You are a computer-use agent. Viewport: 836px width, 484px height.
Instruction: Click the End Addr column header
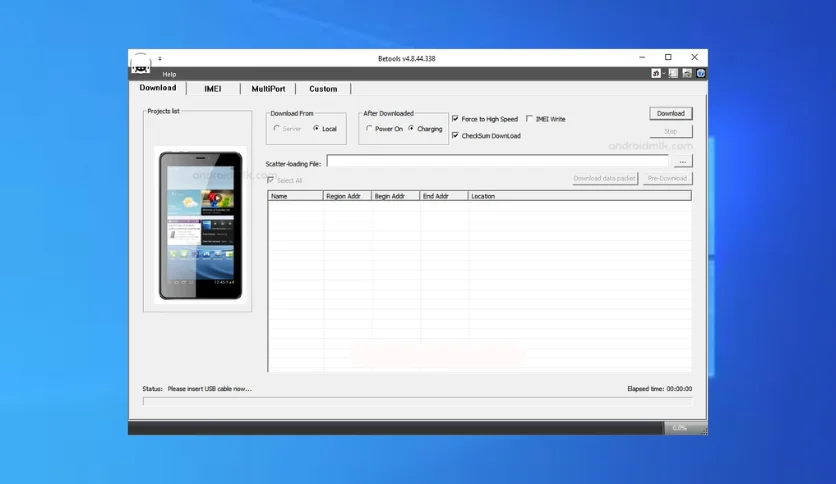444,196
